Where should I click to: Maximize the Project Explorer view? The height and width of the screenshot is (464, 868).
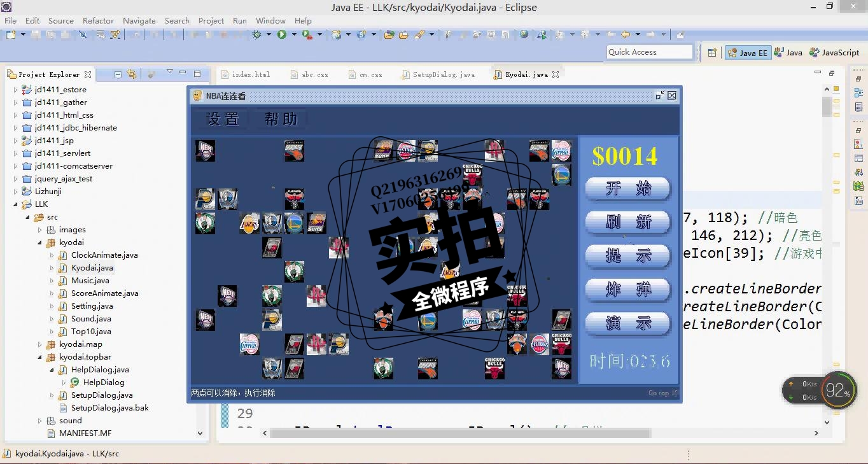(197, 74)
